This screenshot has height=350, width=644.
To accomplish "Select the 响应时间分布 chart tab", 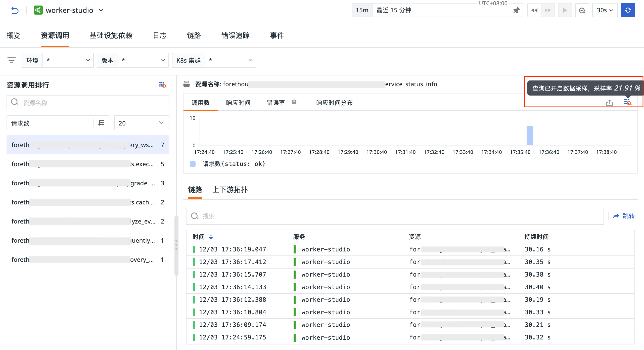I will coord(334,103).
